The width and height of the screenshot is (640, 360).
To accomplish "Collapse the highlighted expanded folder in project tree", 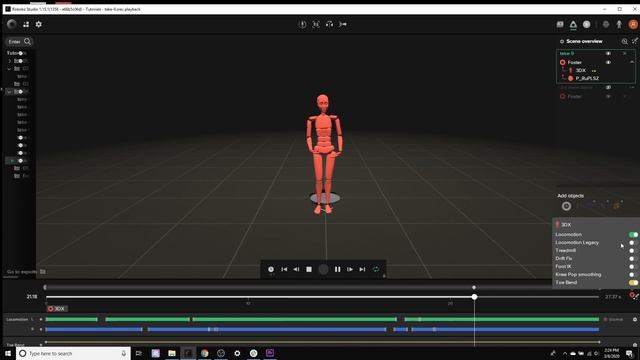I will point(9,92).
